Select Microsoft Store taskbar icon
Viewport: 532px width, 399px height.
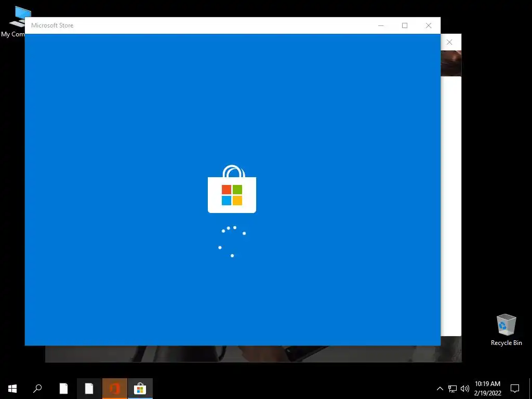[140, 389]
